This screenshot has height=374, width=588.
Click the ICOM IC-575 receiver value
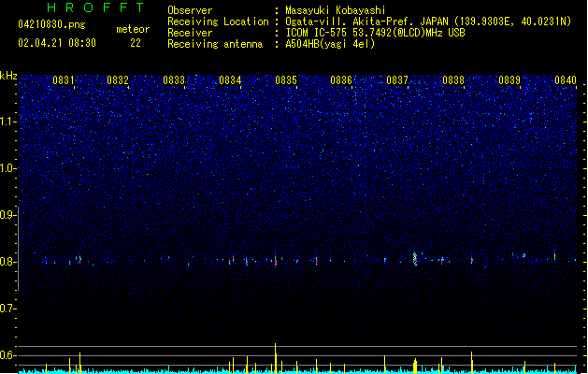click(375, 33)
